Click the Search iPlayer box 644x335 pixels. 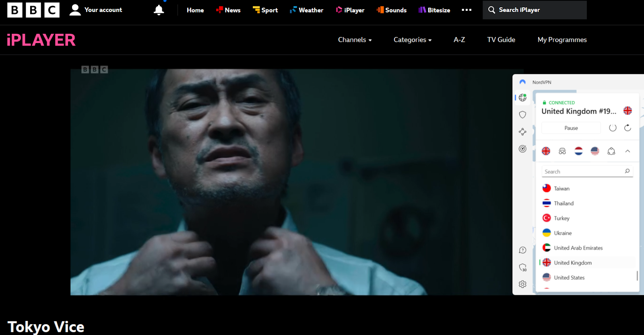pos(535,10)
